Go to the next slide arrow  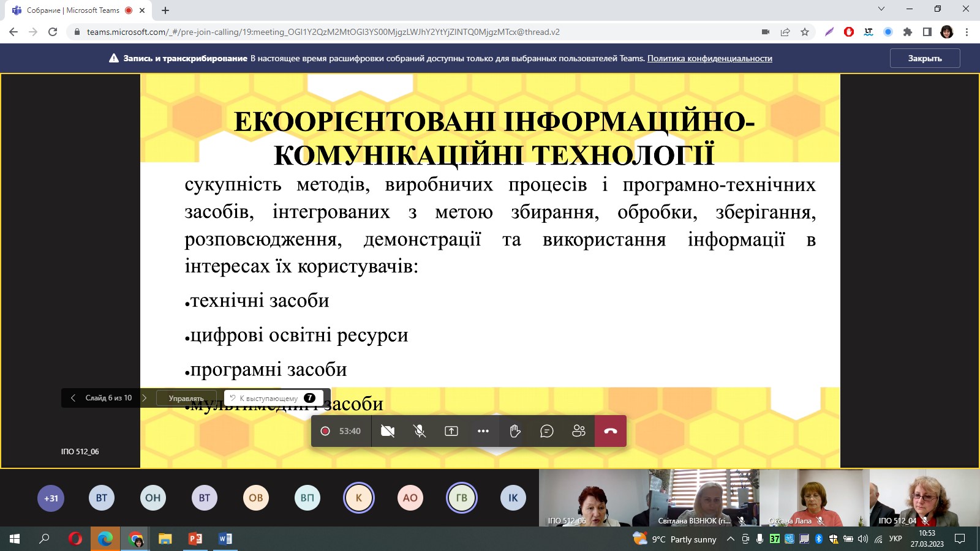145,398
